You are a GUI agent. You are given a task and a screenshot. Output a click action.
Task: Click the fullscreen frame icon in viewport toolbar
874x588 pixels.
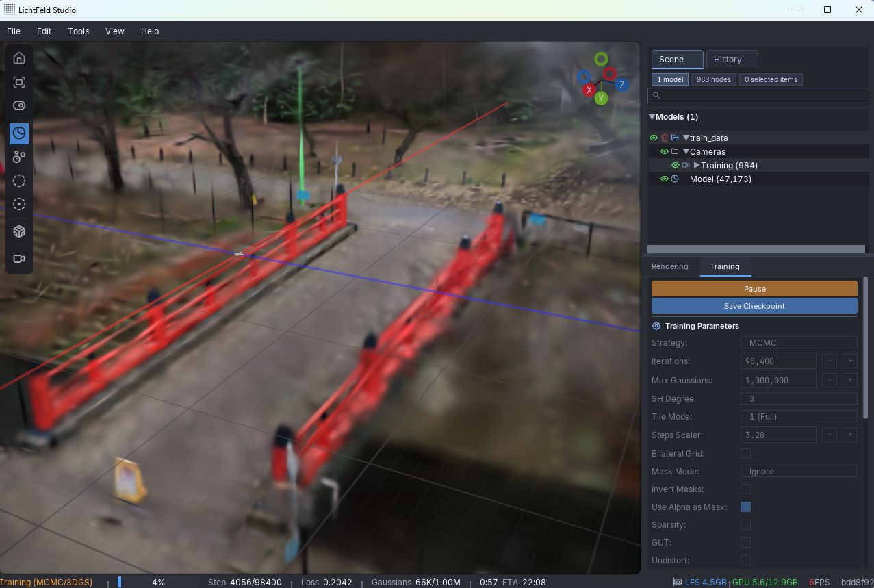pos(19,83)
